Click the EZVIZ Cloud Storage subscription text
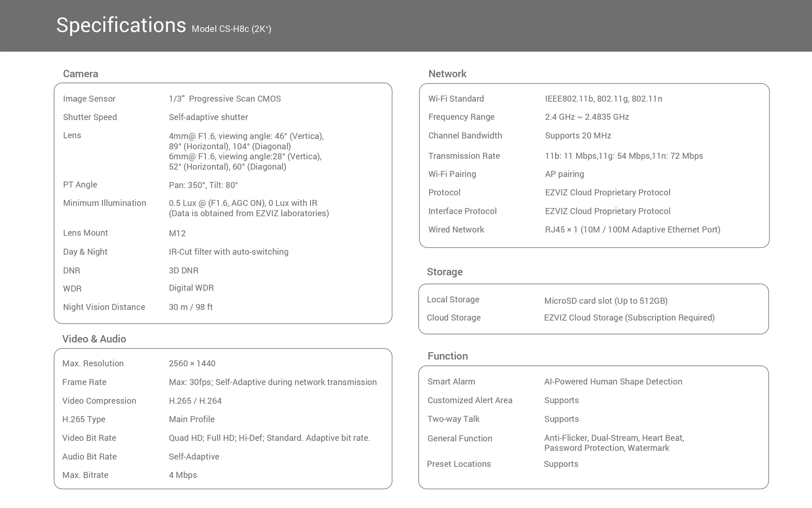Image resolution: width=812 pixels, height=508 pixels. (x=629, y=318)
